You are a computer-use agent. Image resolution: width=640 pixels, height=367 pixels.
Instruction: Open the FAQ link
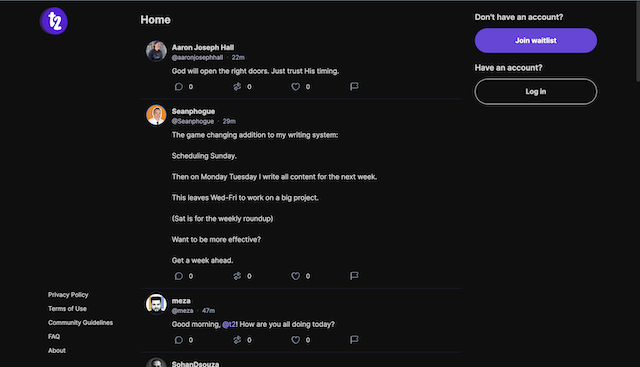point(54,336)
